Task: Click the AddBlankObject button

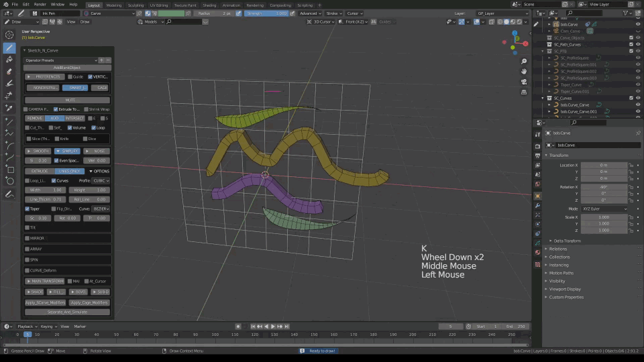Action: click(67, 68)
